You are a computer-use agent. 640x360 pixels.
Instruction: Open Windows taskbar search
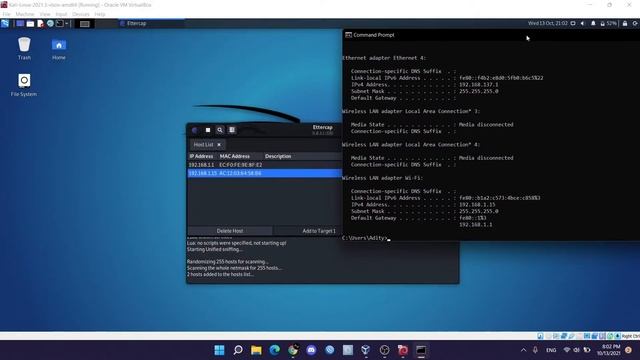coord(238,350)
